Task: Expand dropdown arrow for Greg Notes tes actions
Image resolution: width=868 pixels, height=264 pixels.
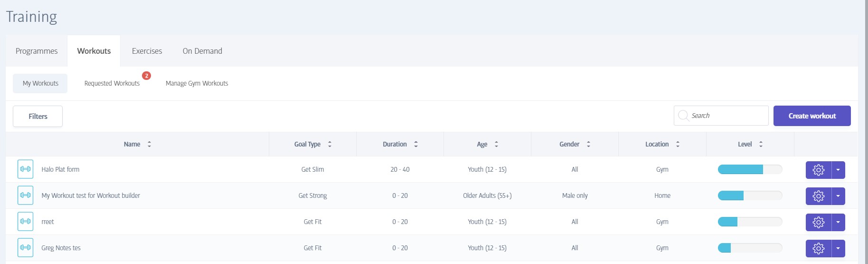Action: (839, 248)
